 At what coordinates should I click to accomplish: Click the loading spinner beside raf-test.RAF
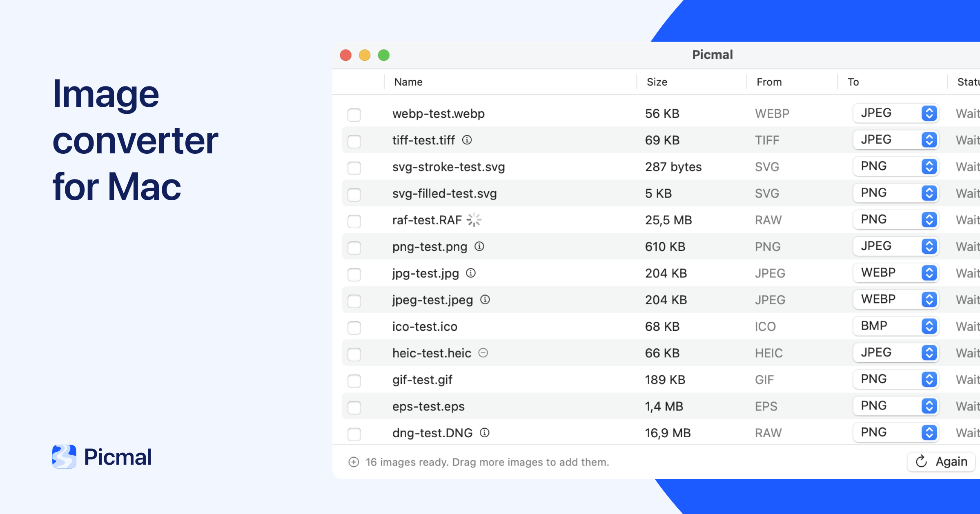(x=474, y=220)
